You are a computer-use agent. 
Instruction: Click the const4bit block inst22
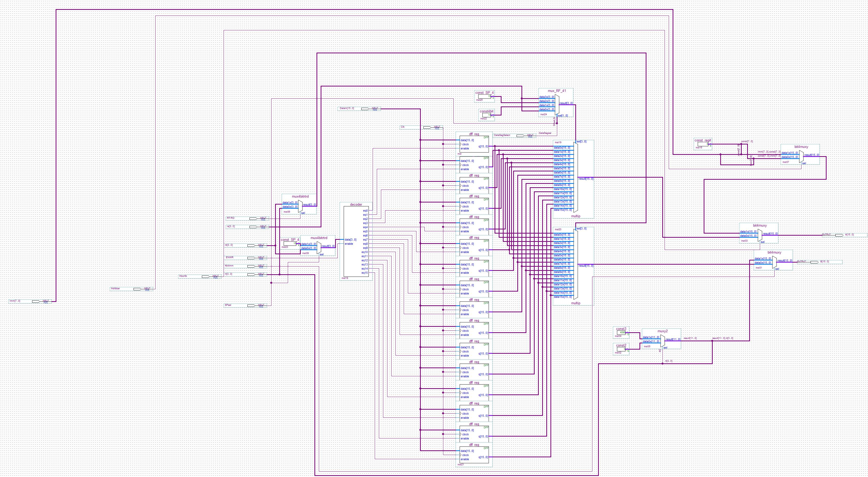point(487,115)
